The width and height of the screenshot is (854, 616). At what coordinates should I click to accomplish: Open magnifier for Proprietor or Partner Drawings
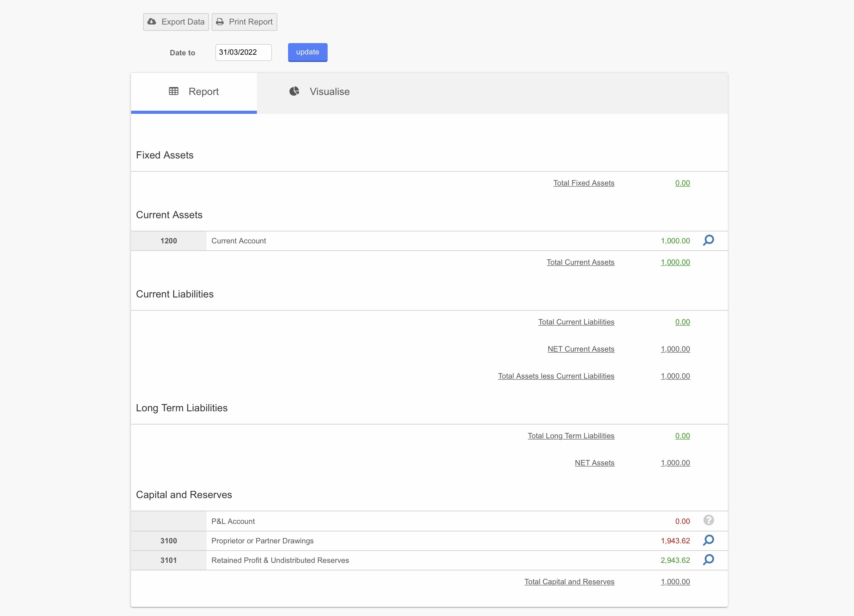tap(708, 540)
